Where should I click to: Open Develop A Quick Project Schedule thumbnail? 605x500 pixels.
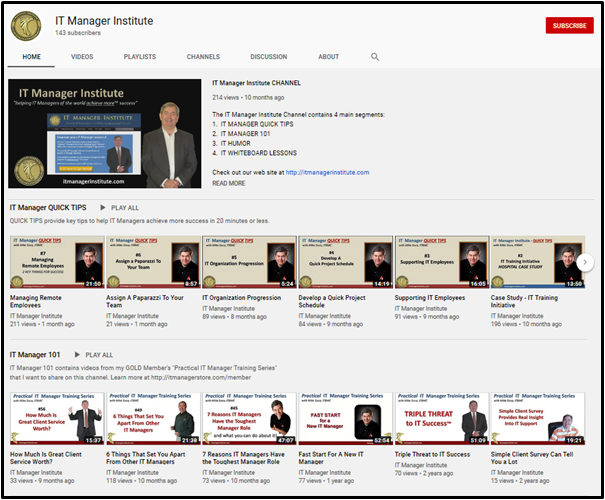(345, 262)
